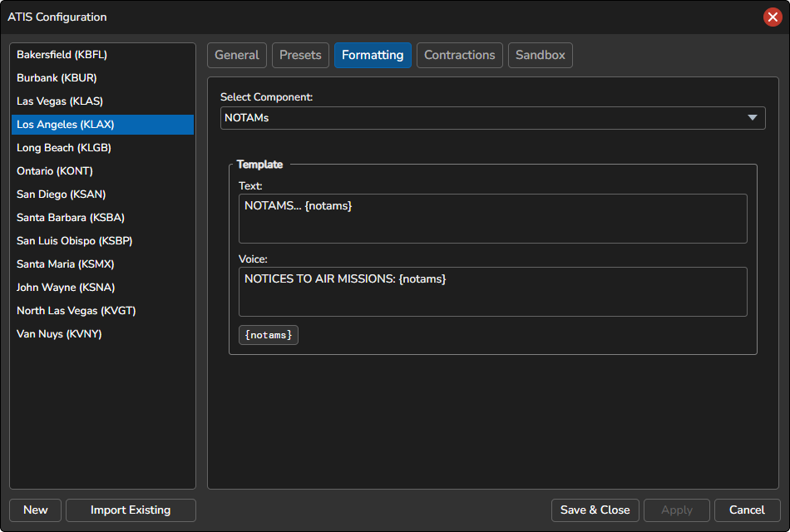
Task: Close the ATIS Configuration window
Action: coord(772,17)
